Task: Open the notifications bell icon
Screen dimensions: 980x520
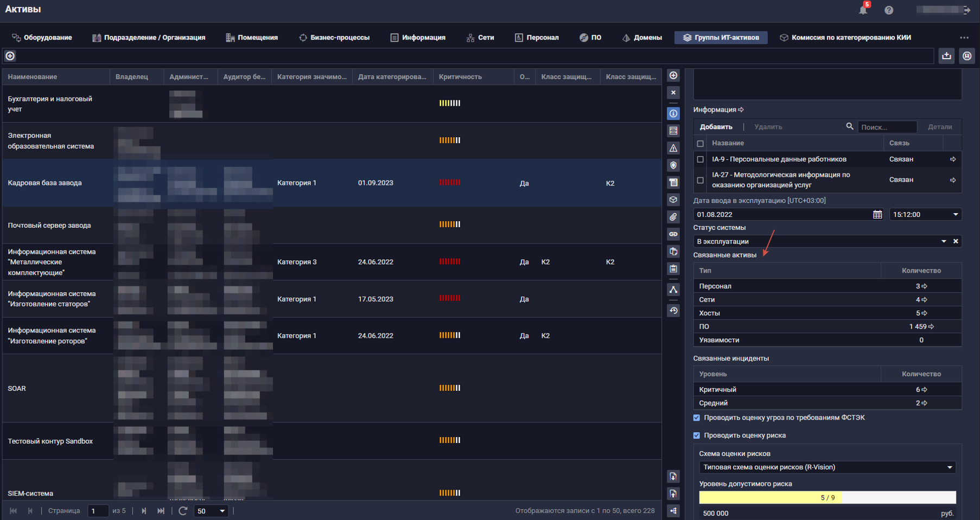Action: [x=863, y=10]
